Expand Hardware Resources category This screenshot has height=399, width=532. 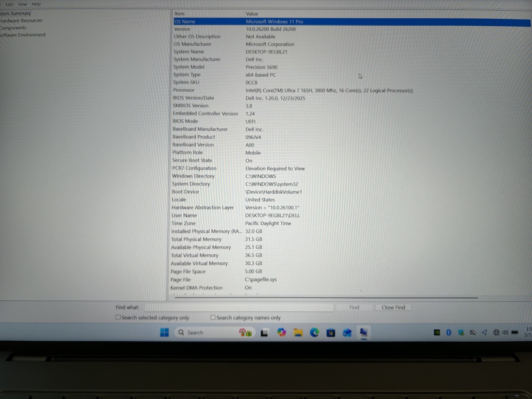pyautogui.click(x=21, y=20)
